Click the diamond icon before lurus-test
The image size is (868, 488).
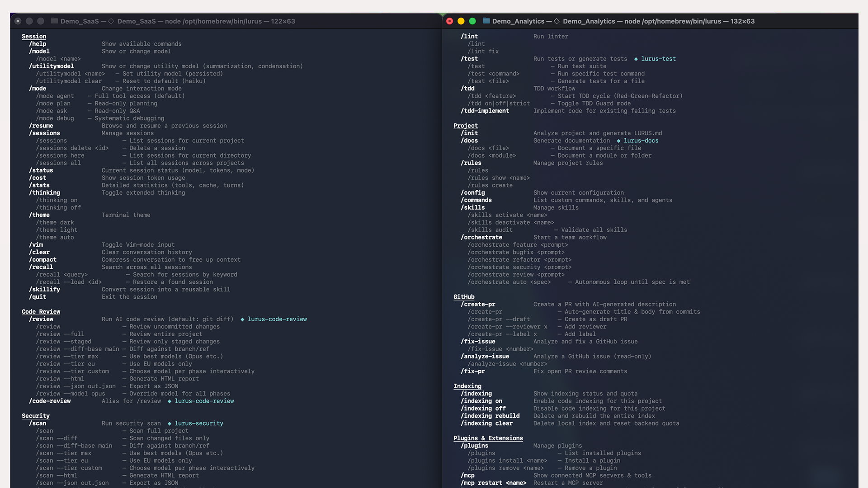tap(636, 59)
